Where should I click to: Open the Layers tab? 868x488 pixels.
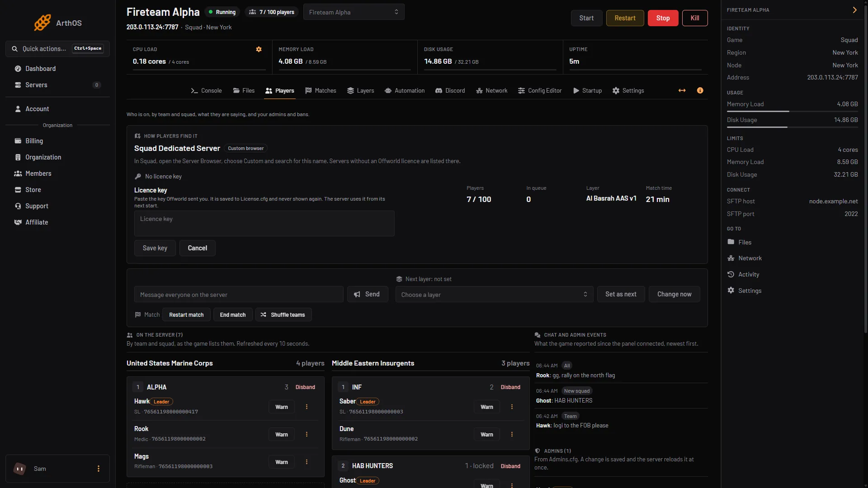coord(360,90)
